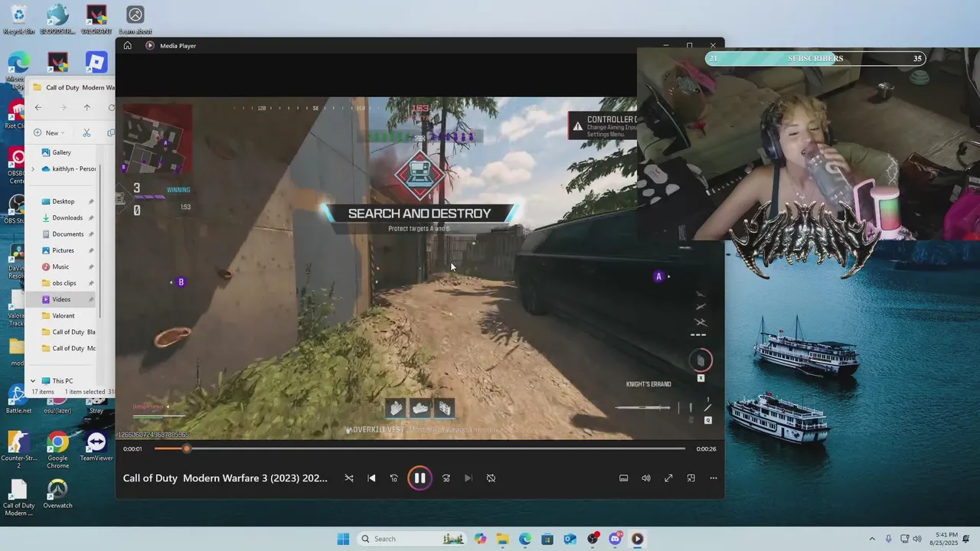Open Valorant folder in sidebar
980x551 pixels.
63,315
